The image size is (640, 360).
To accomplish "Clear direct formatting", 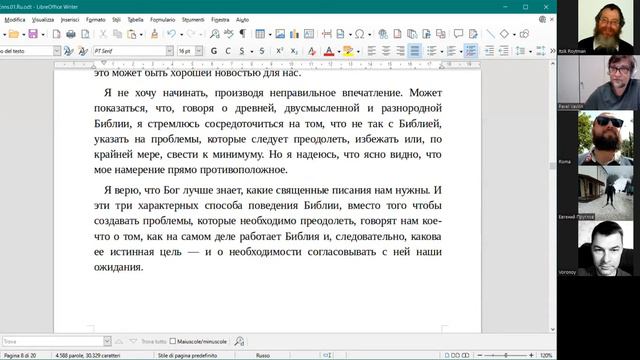I will [x=311, y=51].
